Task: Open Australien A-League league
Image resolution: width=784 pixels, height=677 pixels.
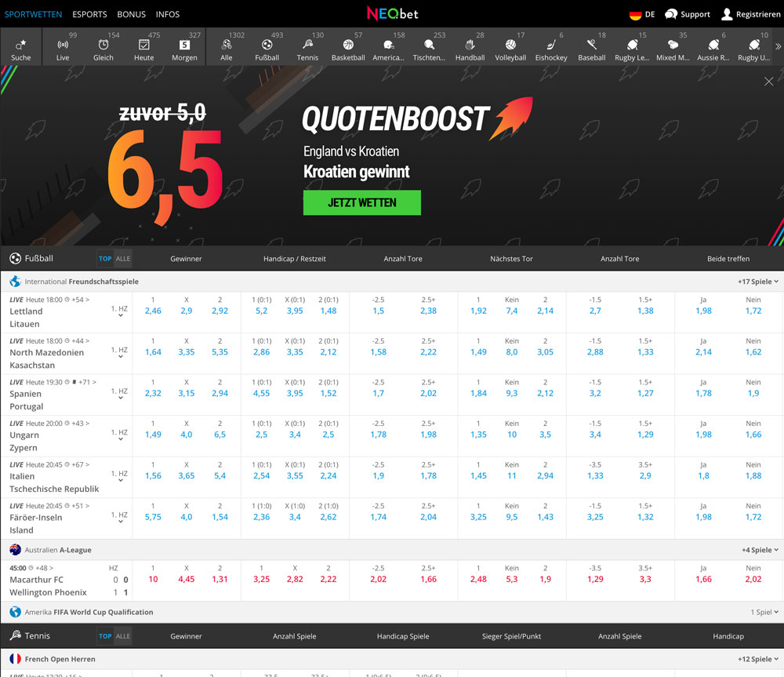Action: (58, 550)
